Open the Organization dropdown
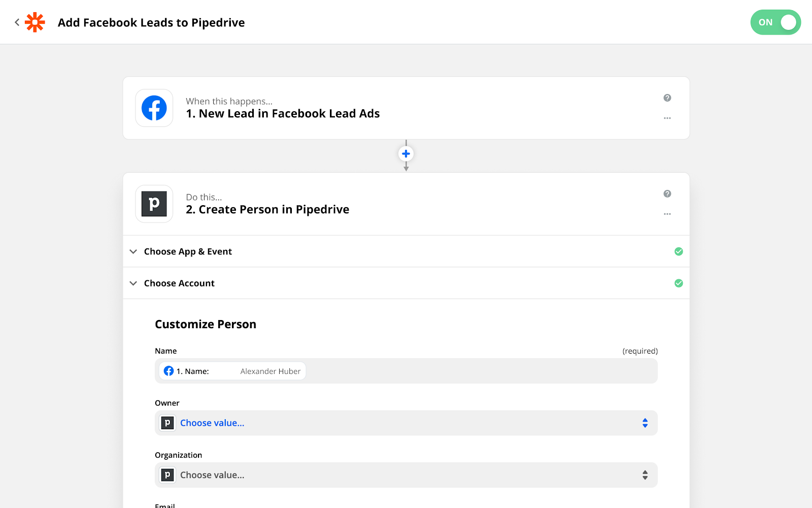 coord(406,475)
